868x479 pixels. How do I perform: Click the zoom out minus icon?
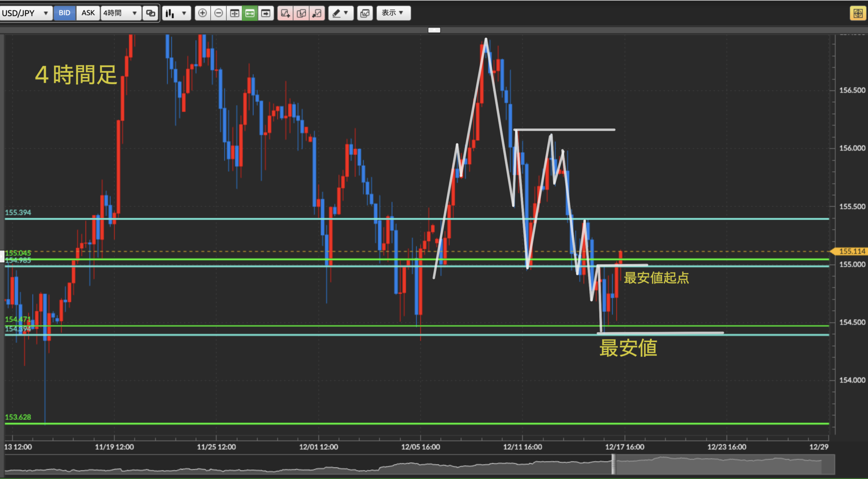pos(218,13)
